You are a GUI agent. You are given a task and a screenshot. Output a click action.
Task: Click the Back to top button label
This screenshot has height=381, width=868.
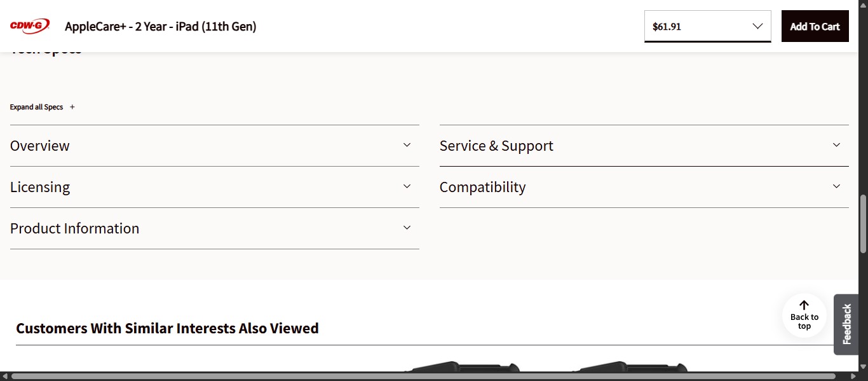pyautogui.click(x=804, y=321)
